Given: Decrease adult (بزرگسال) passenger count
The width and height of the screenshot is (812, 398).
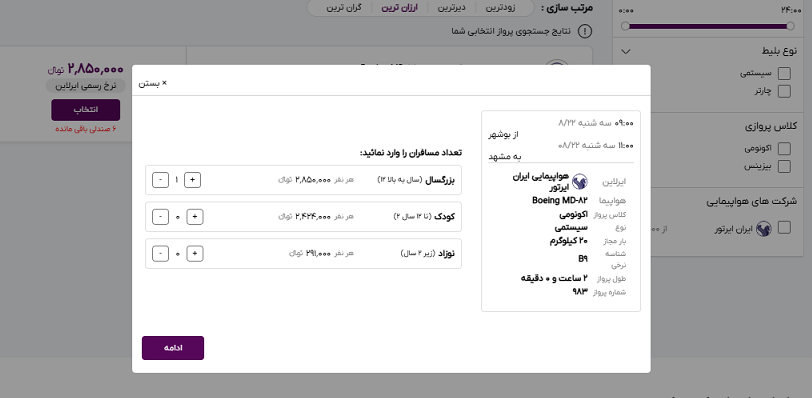Looking at the screenshot, I should pos(160,180).
